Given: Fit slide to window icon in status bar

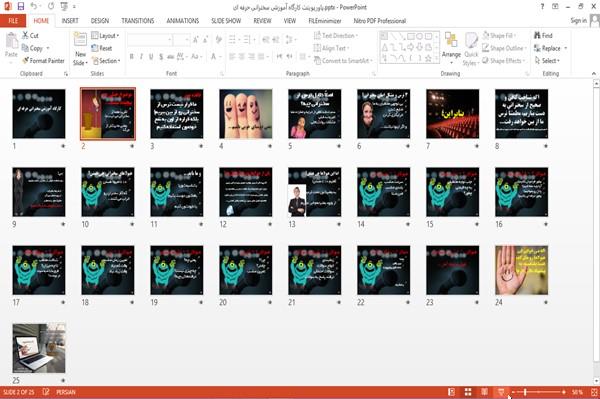Looking at the screenshot, I should point(594,392).
